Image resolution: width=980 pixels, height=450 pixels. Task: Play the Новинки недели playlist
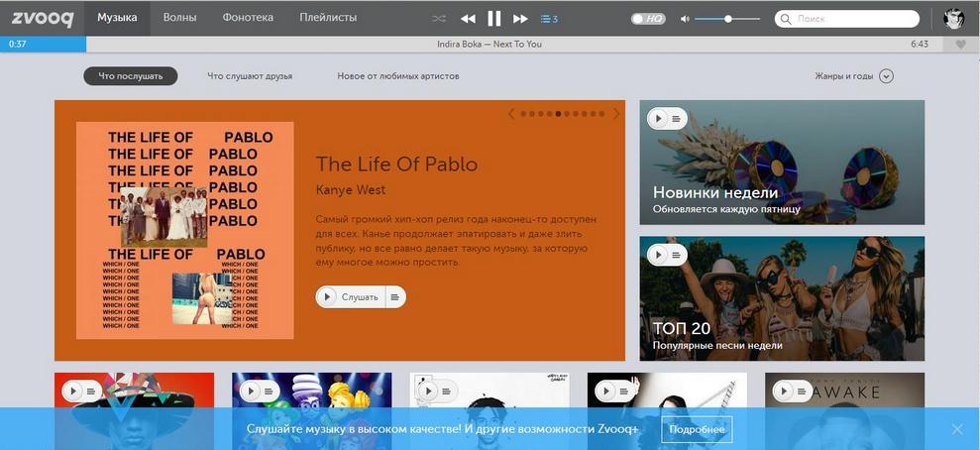[x=657, y=118]
